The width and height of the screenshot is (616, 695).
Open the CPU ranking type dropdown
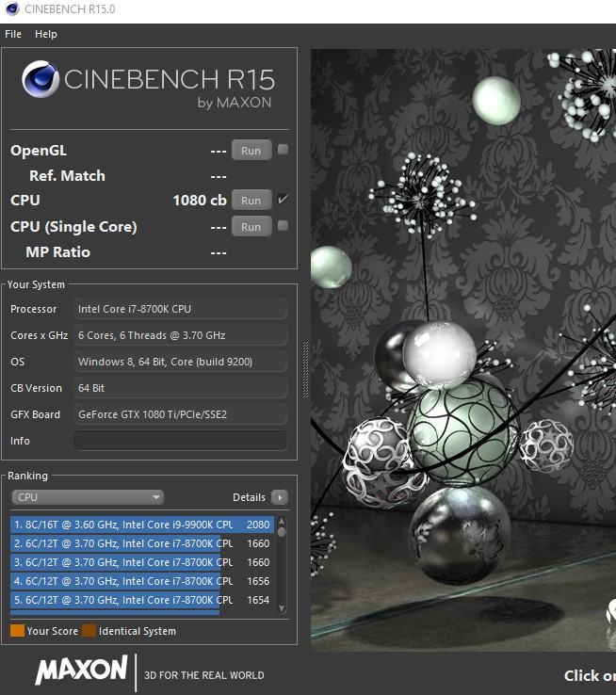(x=88, y=497)
